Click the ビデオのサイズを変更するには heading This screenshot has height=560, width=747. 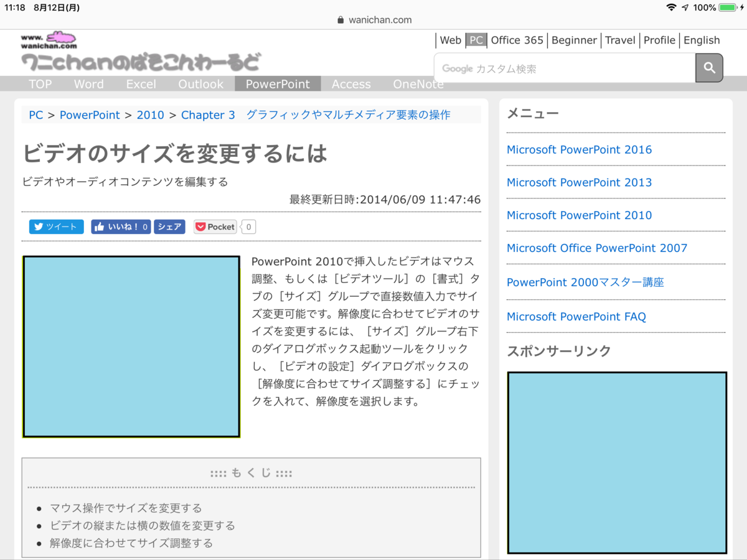click(175, 153)
